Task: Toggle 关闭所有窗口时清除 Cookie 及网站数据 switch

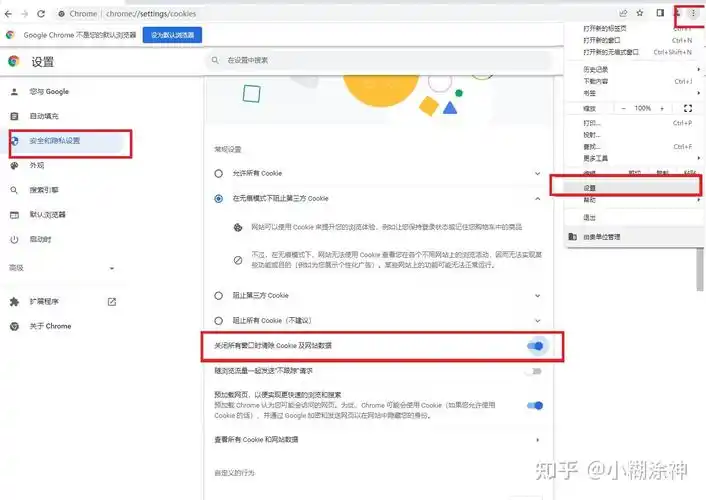Action: click(x=536, y=346)
